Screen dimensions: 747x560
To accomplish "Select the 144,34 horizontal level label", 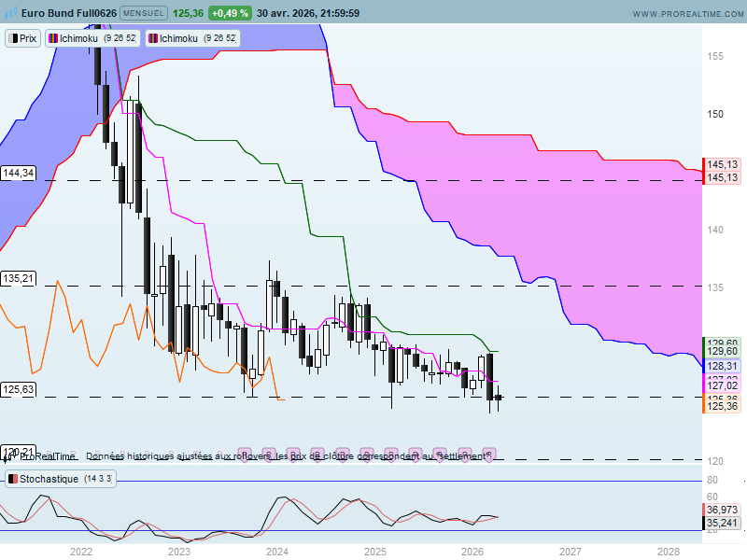I will point(18,173).
